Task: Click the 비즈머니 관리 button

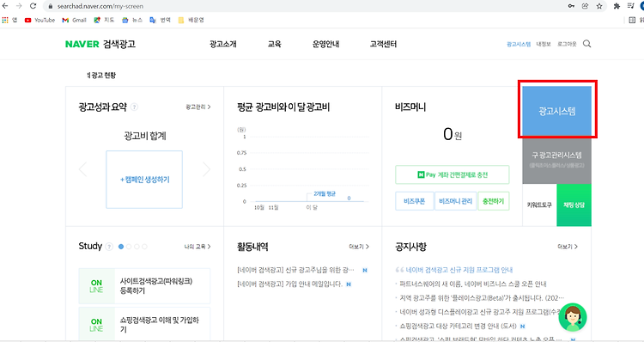Action: pyautogui.click(x=455, y=201)
